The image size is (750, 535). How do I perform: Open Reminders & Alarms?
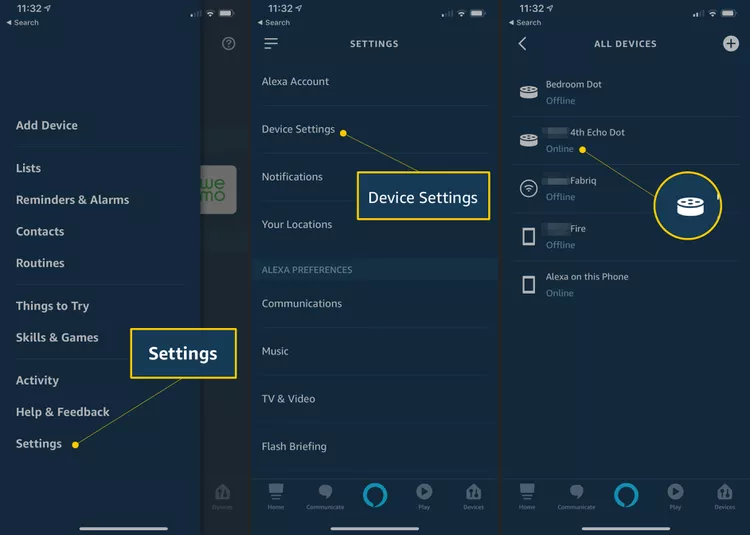(73, 200)
